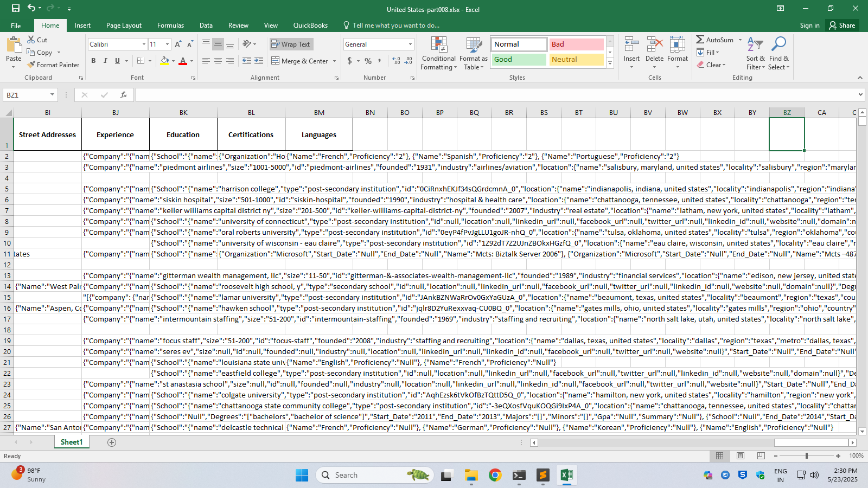Click the Share button
868x488 pixels.
(x=842, y=25)
